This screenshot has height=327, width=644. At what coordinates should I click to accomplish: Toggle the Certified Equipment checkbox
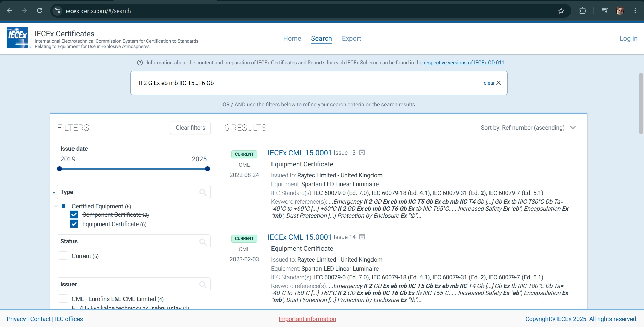pos(63,206)
